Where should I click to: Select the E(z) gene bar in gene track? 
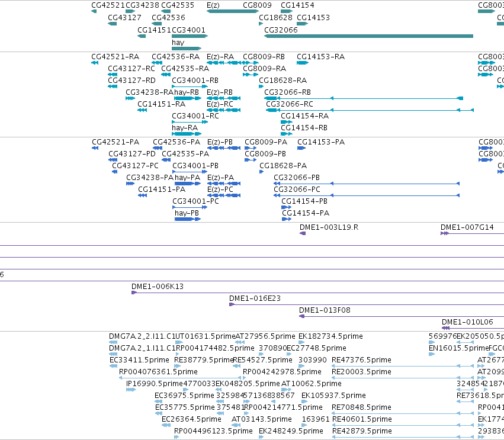tap(233, 11)
